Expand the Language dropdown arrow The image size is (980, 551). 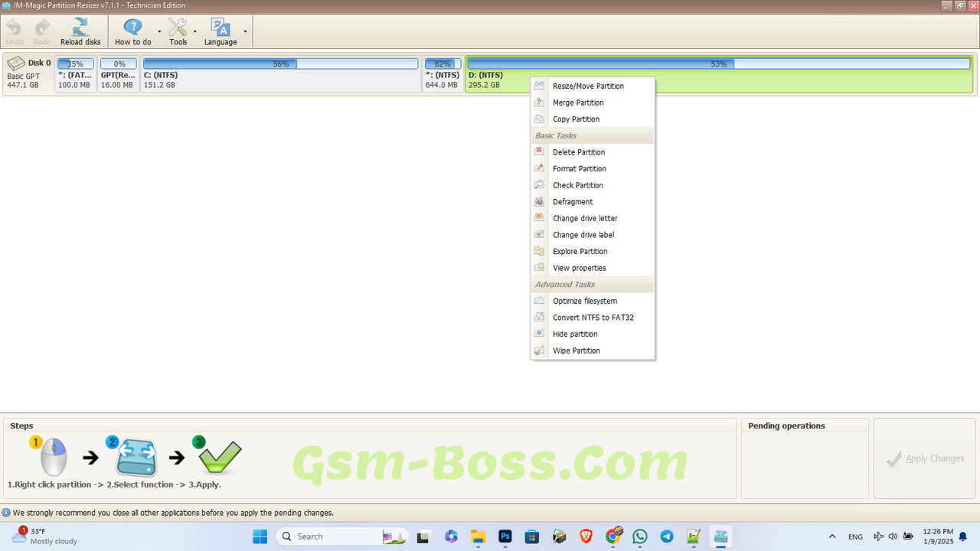pos(245,32)
